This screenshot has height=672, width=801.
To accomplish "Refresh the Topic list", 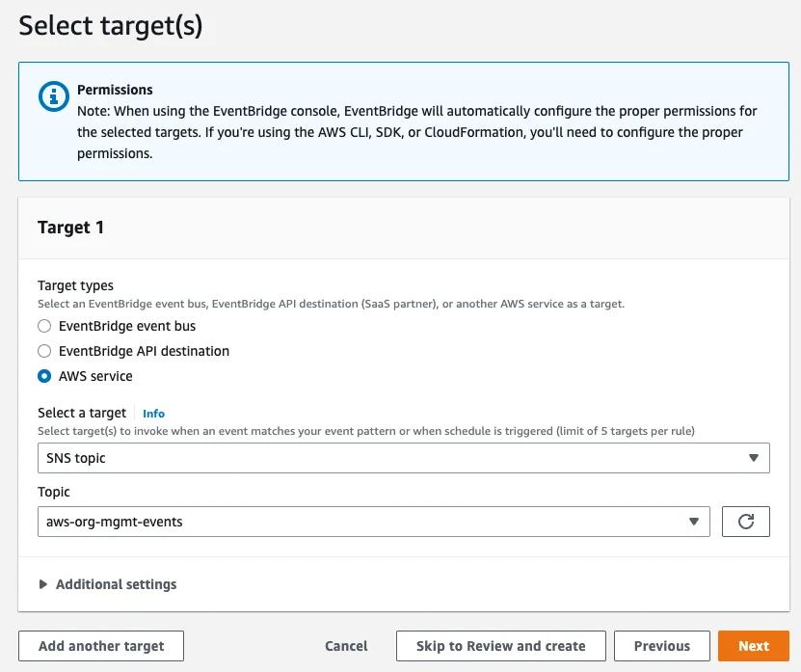I will pyautogui.click(x=745, y=522).
